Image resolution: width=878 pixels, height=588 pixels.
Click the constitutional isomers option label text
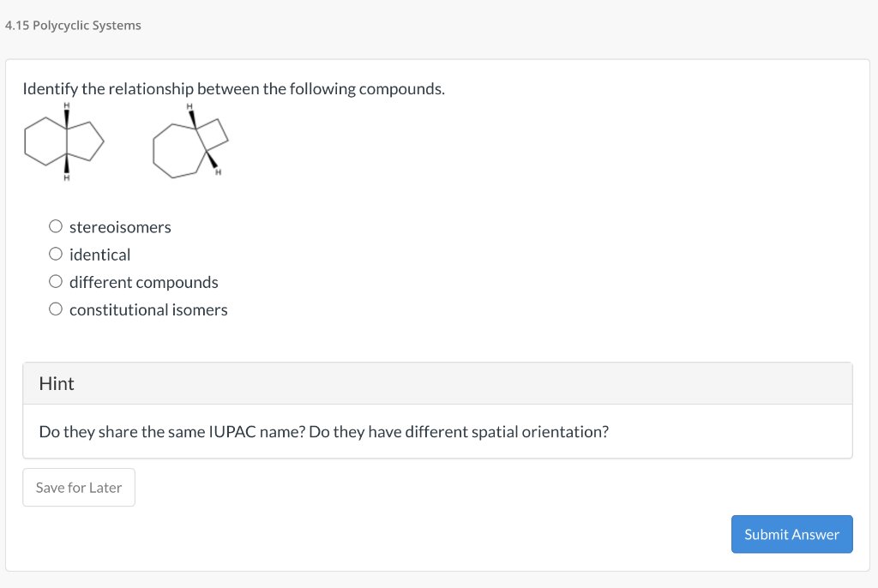point(148,309)
